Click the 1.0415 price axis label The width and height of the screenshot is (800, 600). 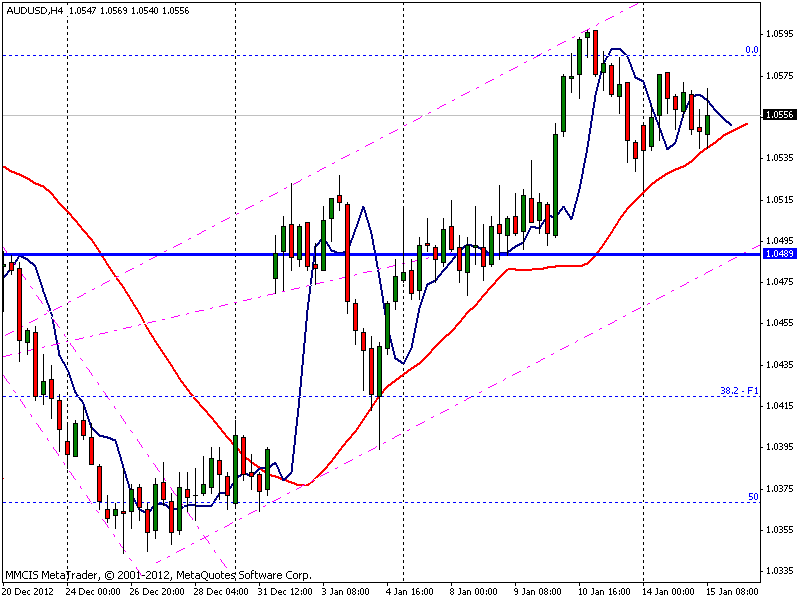[780, 406]
